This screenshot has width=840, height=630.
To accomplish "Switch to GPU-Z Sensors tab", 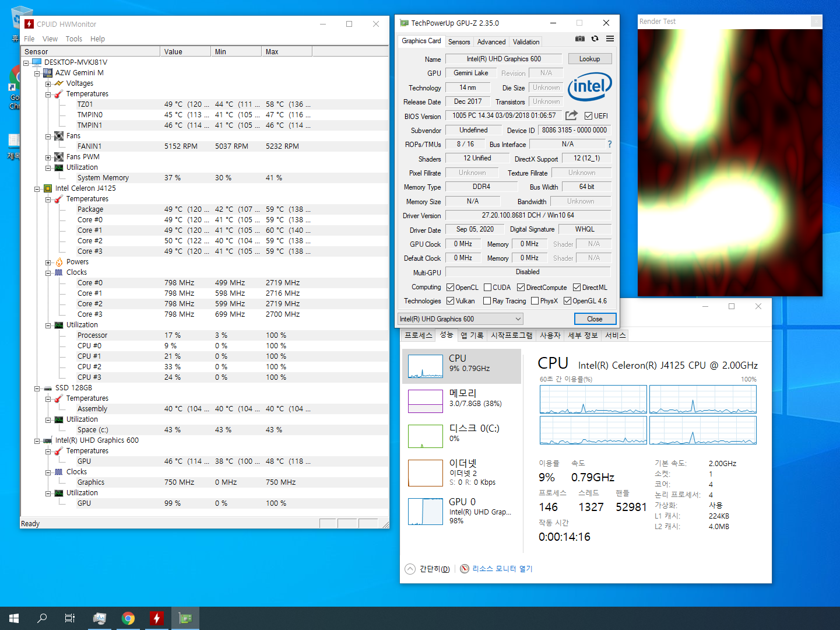I will click(459, 42).
